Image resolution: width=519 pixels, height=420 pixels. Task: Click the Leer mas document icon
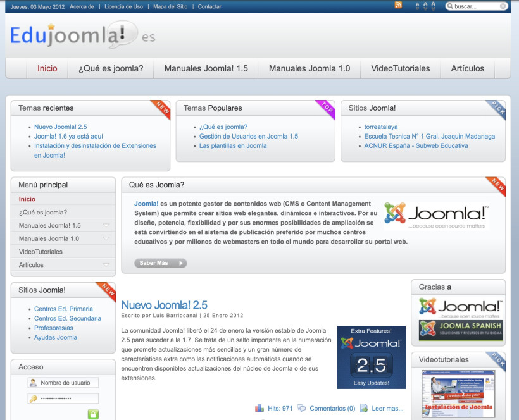pyautogui.click(x=363, y=409)
